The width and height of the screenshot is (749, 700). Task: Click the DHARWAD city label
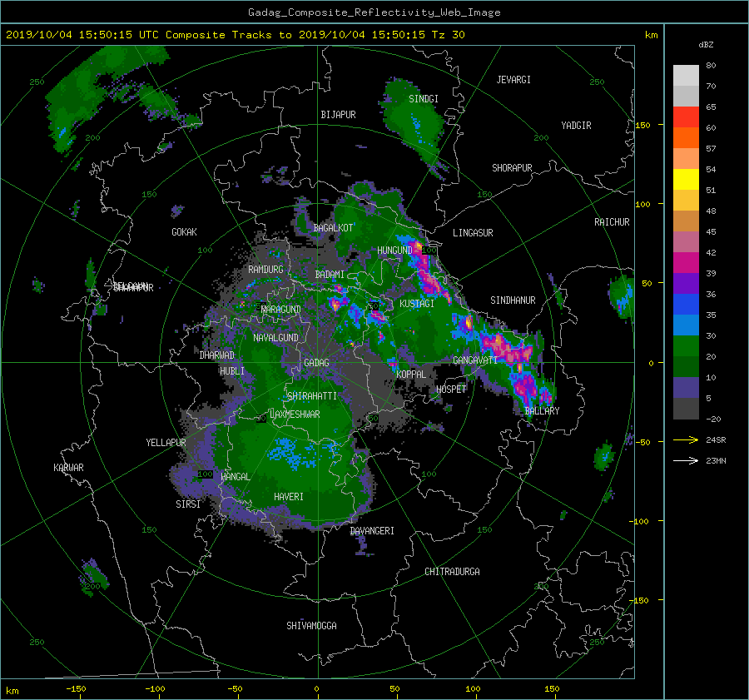coord(217,355)
